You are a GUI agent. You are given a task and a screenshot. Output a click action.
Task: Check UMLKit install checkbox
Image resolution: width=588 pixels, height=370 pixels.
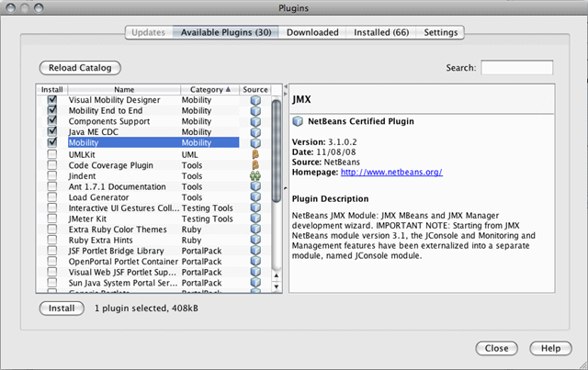click(x=52, y=154)
